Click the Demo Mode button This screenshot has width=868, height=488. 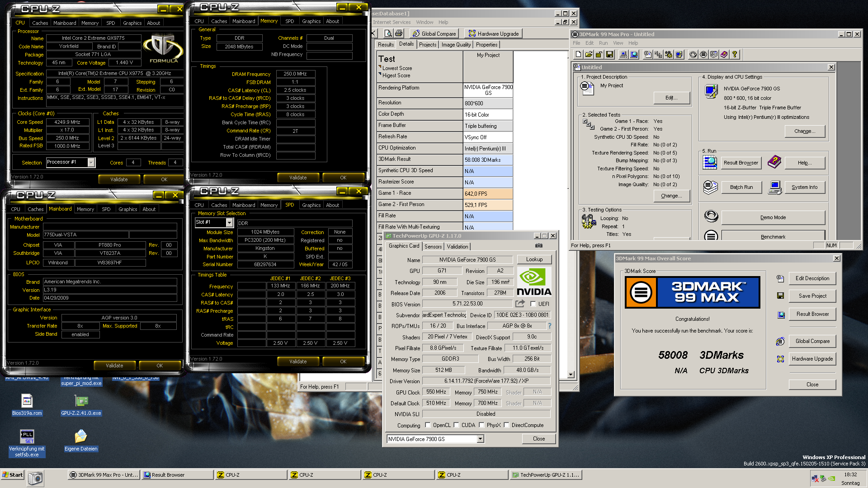[x=773, y=217]
